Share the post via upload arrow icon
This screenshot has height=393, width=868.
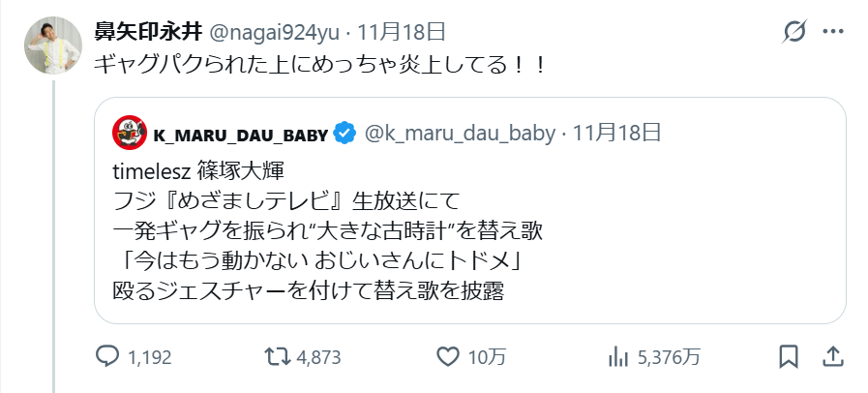[x=832, y=356]
